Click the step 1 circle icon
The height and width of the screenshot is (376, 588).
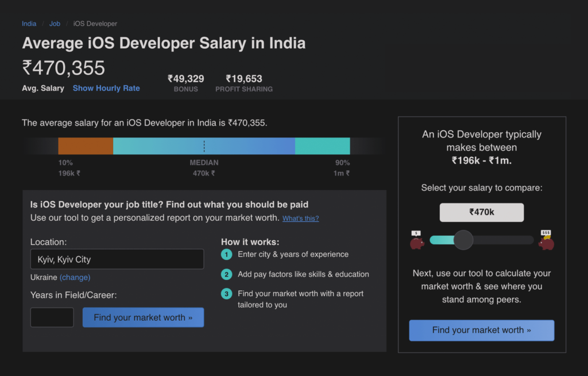tap(226, 255)
